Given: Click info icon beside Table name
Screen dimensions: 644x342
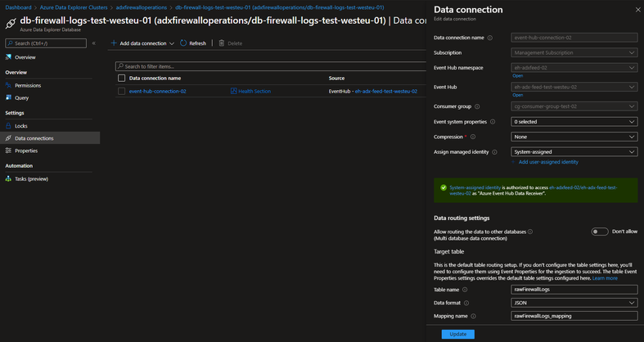Looking at the screenshot, I should coord(465,290).
